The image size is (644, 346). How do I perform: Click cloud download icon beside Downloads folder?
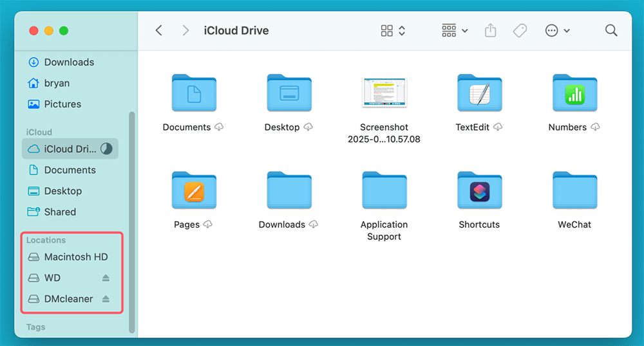(x=314, y=224)
